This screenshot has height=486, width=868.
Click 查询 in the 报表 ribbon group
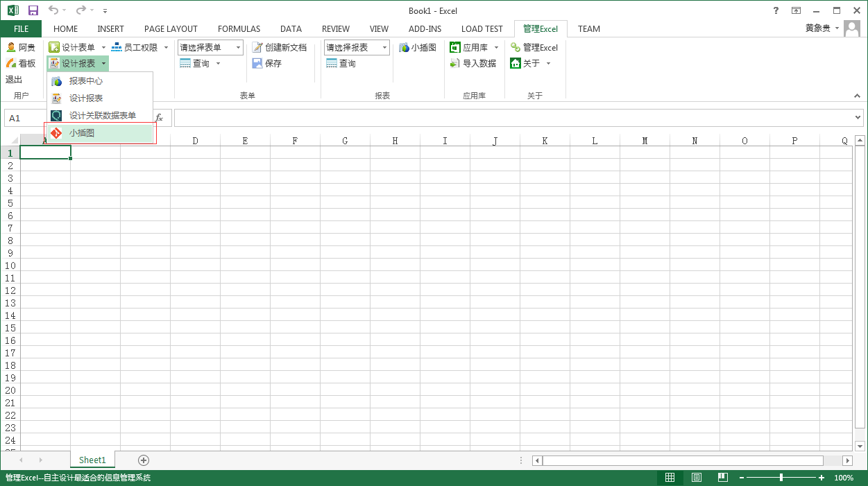tap(341, 63)
